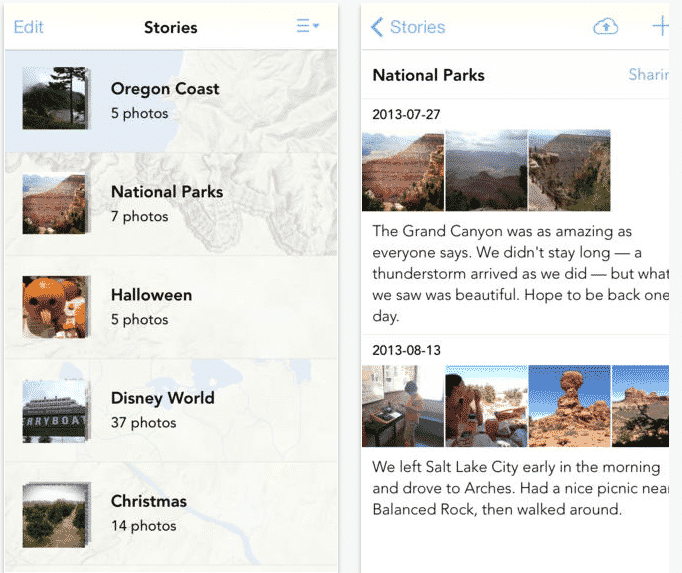Go back using the Stories chevron
This screenshot has width=682, height=573.
tap(408, 27)
